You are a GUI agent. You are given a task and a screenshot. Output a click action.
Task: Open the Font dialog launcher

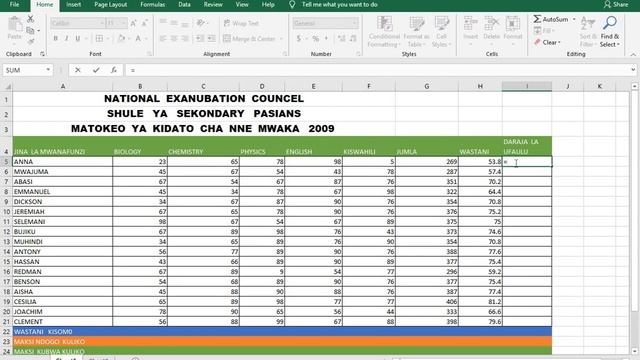point(149,54)
